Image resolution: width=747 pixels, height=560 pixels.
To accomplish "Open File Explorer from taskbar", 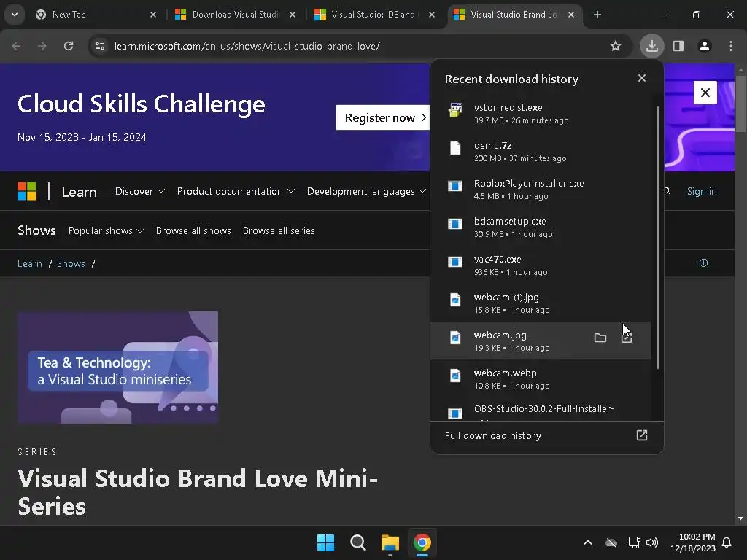I will point(390,542).
